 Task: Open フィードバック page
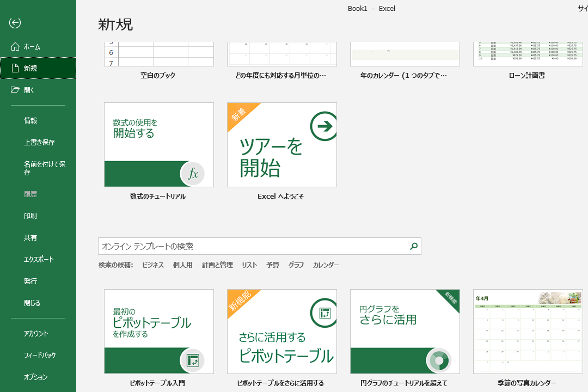(38, 355)
